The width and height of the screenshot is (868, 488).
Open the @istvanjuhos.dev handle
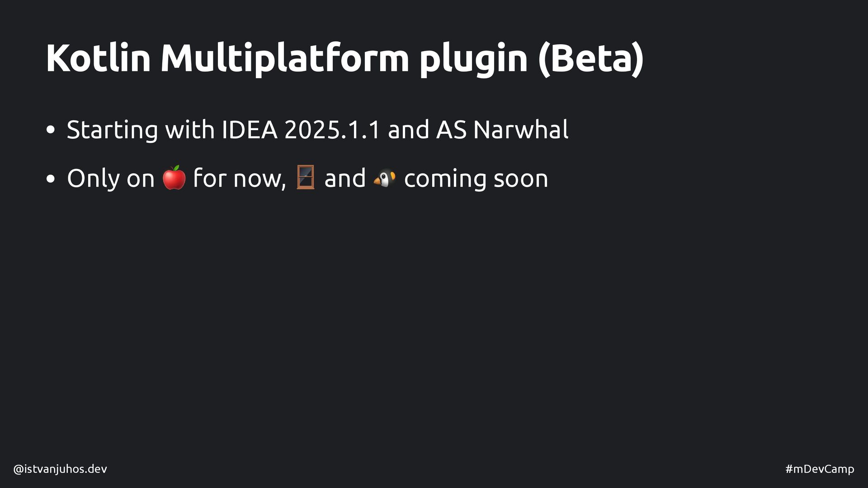(60, 469)
